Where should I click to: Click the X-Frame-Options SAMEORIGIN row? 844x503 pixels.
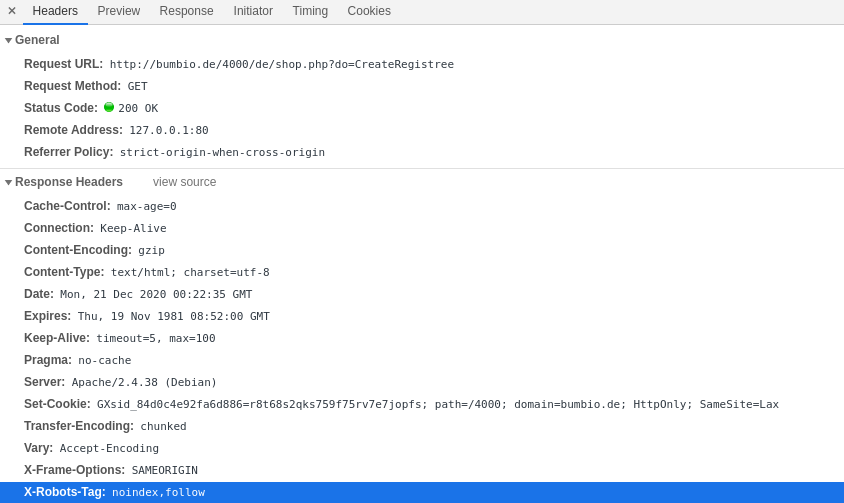(x=422, y=471)
